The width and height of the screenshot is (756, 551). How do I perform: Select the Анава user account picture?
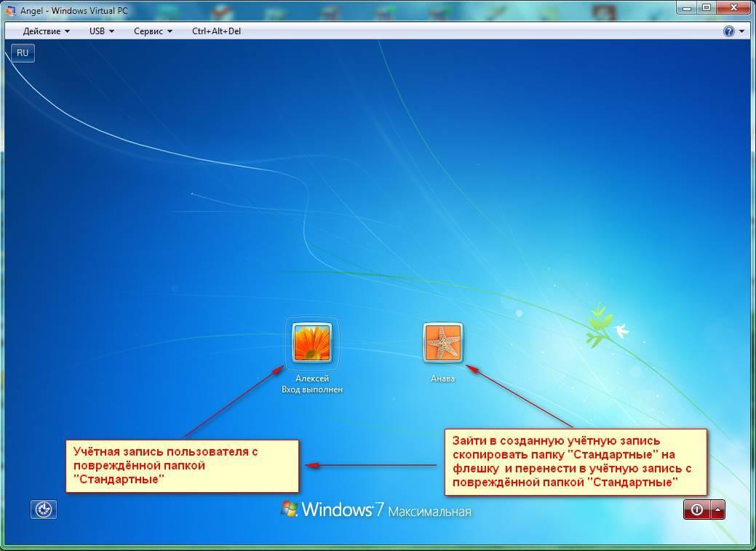[x=442, y=343]
